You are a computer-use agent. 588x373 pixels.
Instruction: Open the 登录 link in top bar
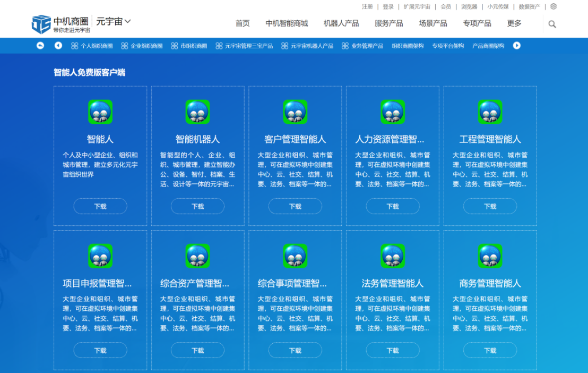click(x=388, y=7)
